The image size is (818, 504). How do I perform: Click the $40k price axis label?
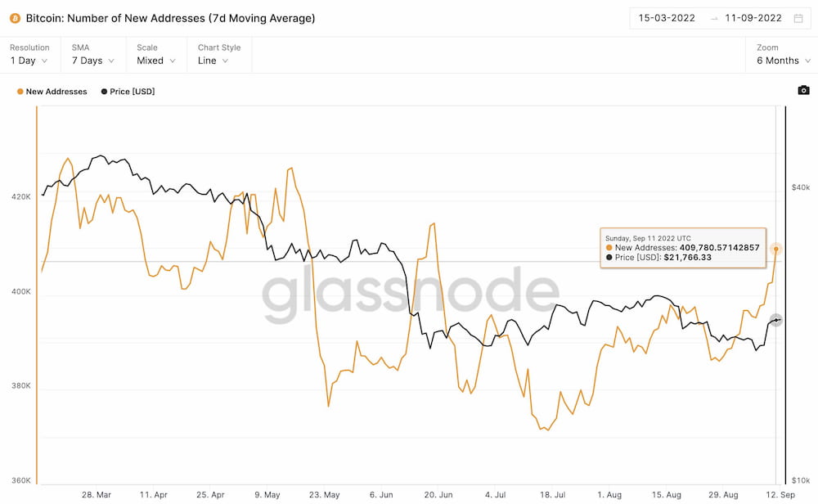click(x=800, y=187)
